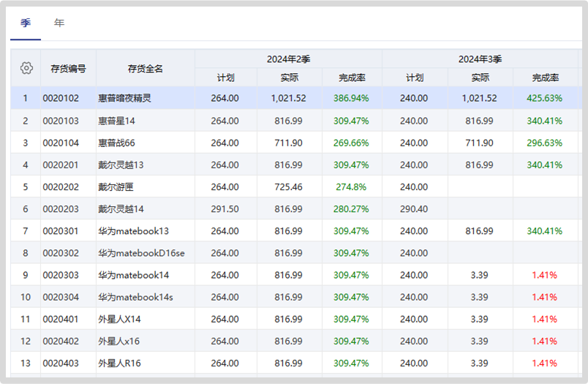Select inventory code 0020301
The height and width of the screenshot is (384, 588).
pyautogui.click(x=61, y=231)
